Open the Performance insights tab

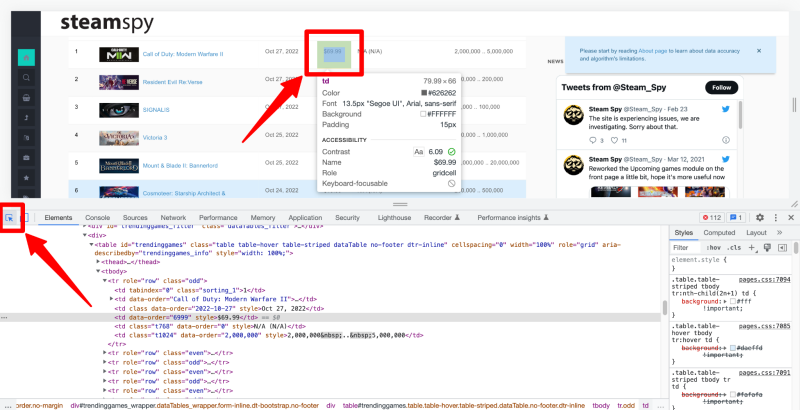(513, 218)
